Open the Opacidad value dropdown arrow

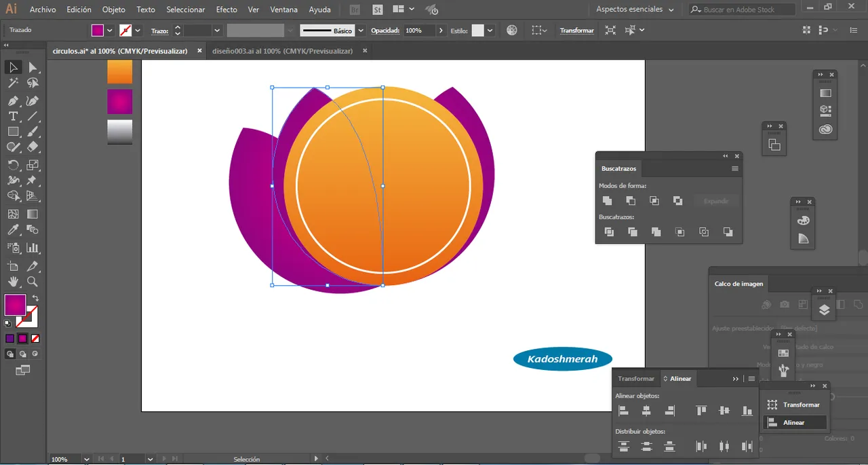pyautogui.click(x=441, y=31)
